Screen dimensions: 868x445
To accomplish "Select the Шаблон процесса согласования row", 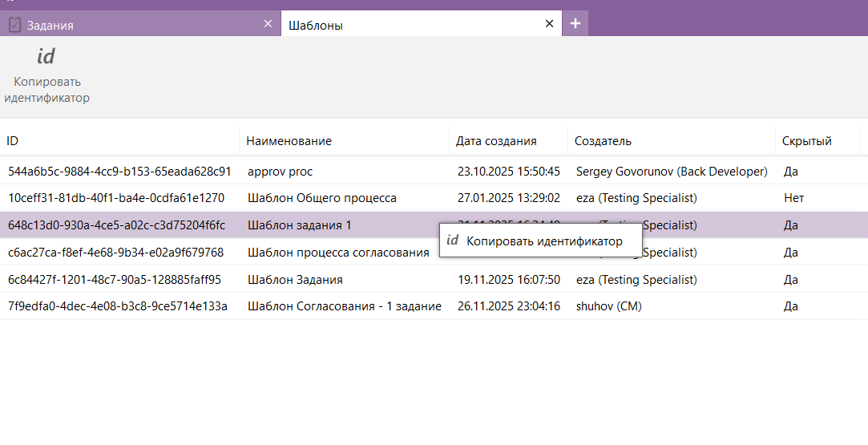I will point(338,253).
